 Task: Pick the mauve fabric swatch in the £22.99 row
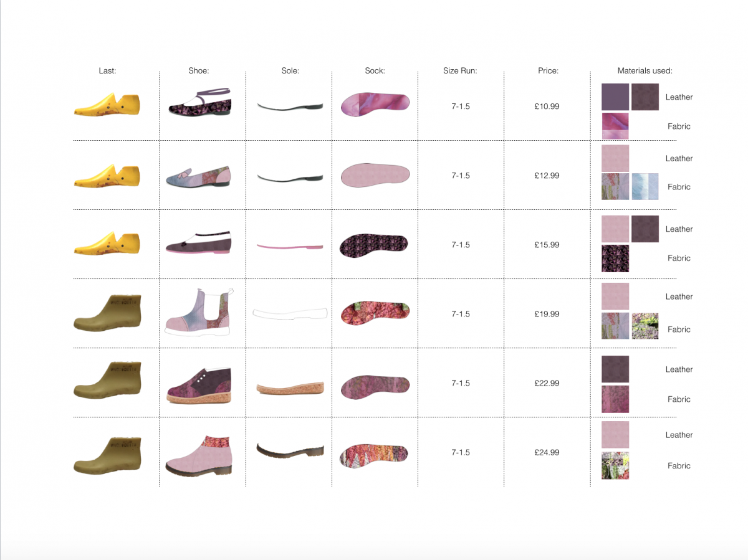coord(615,399)
